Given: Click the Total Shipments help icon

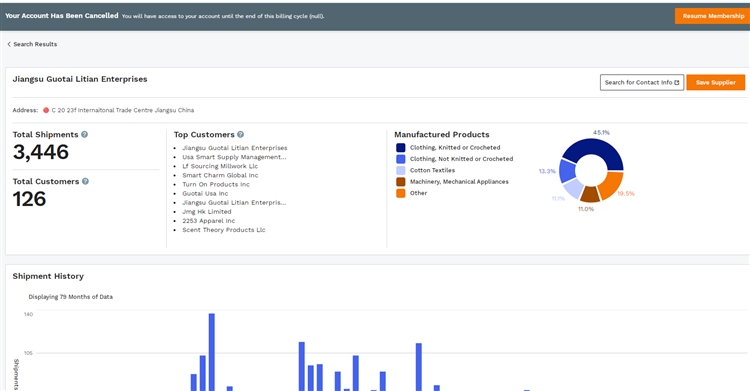Looking at the screenshot, I should (x=84, y=134).
